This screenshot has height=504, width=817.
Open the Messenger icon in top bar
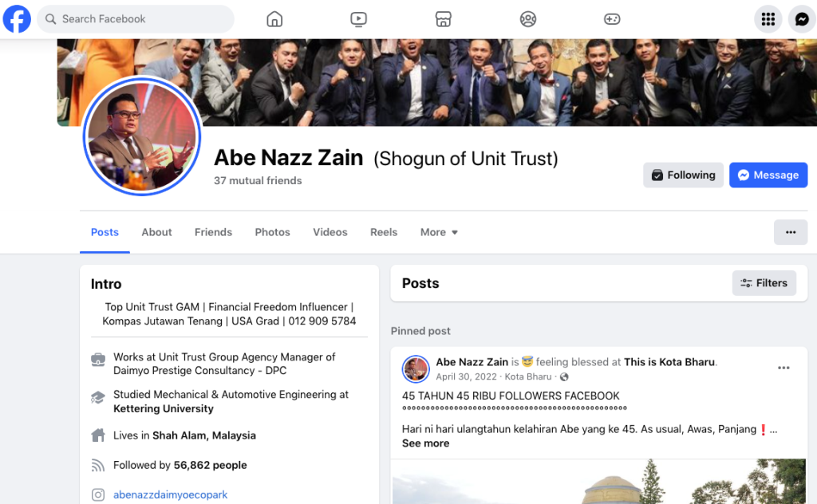tap(802, 19)
